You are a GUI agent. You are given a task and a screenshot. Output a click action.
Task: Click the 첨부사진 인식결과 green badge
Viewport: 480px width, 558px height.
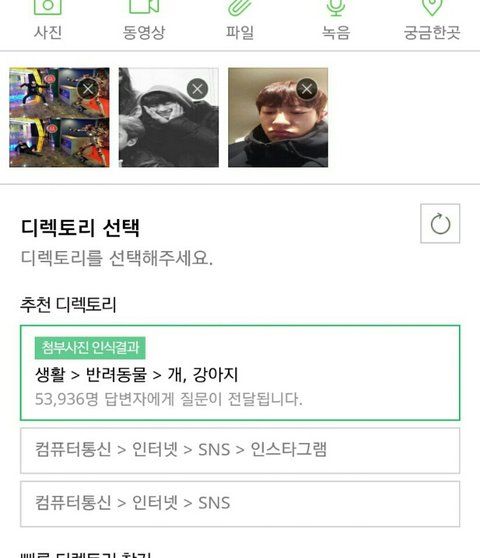pos(90,348)
